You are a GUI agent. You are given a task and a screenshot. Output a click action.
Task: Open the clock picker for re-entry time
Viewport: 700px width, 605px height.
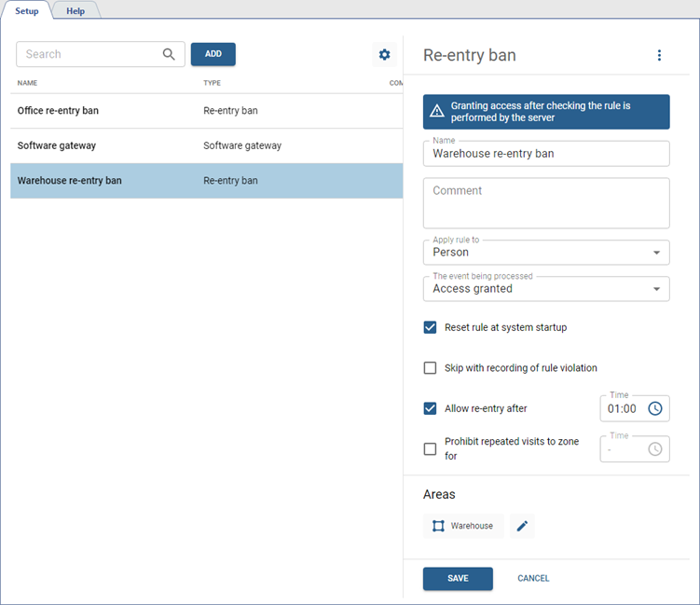(x=655, y=408)
